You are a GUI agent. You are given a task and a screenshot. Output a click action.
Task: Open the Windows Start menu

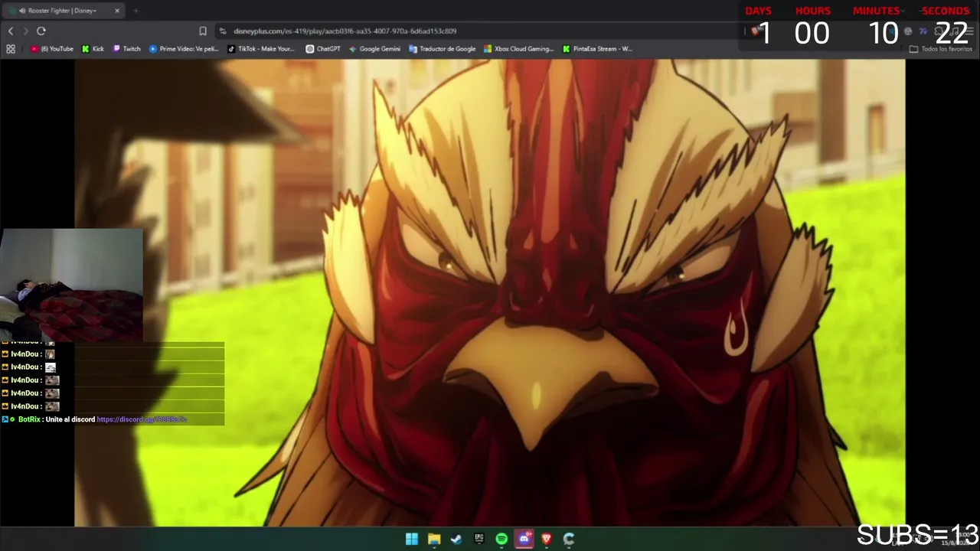pyautogui.click(x=412, y=539)
